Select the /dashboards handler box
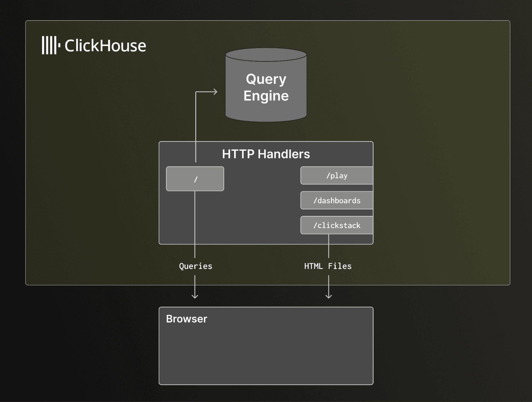The image size is (532, 402). tap(337, 200)
